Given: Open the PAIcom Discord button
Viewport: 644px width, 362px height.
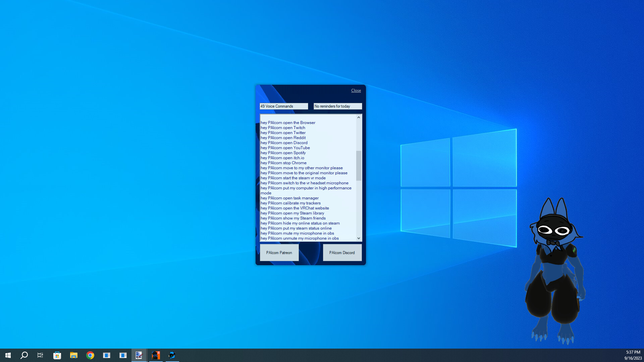Looking at the screenshot, I should coord(342,253).
